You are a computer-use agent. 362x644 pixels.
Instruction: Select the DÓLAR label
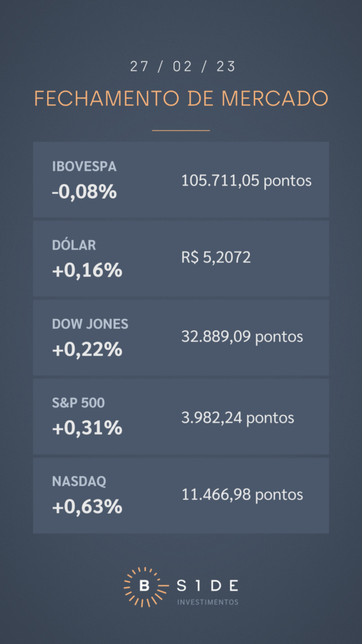74,245
